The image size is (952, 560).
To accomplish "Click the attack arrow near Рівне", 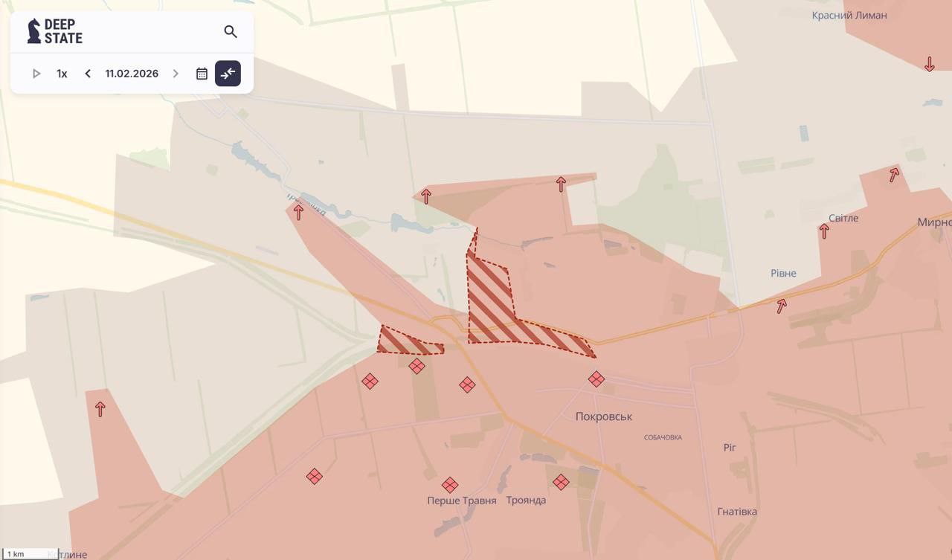I will click(x=782, y=306).
